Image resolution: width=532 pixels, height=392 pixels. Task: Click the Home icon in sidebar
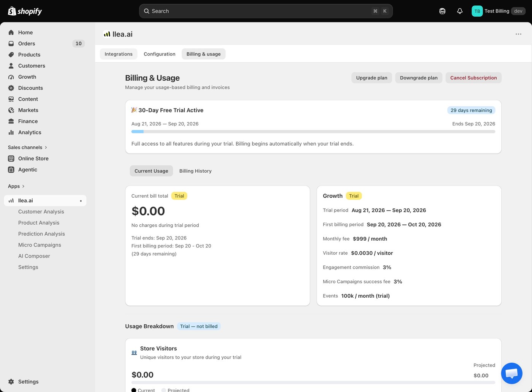point(11,32)
